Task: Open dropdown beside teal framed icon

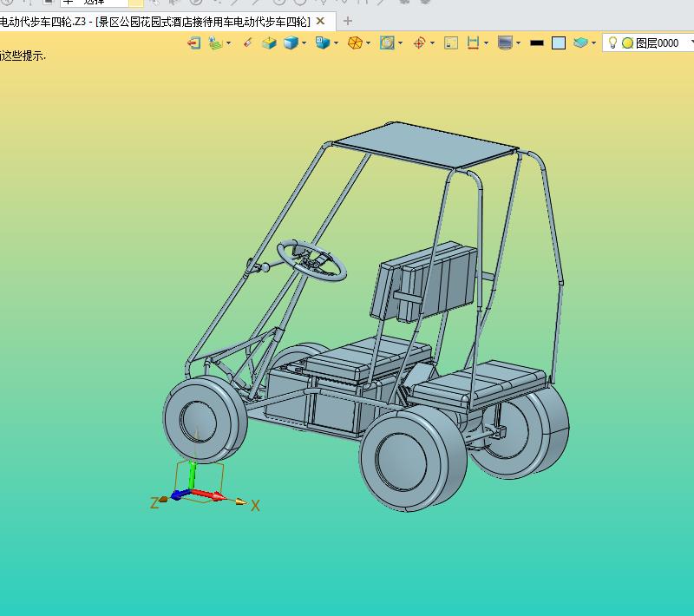Action: pos(401,43)
